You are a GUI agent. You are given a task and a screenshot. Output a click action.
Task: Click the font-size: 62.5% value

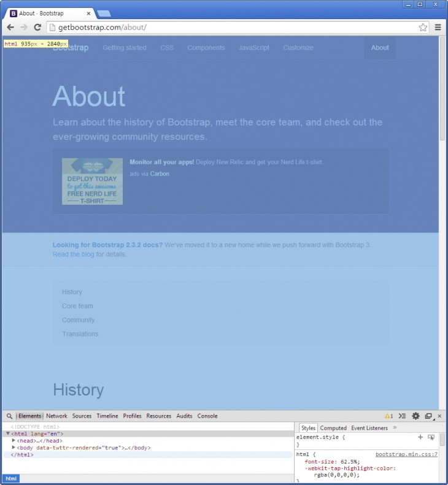click(x=350, y=462)
